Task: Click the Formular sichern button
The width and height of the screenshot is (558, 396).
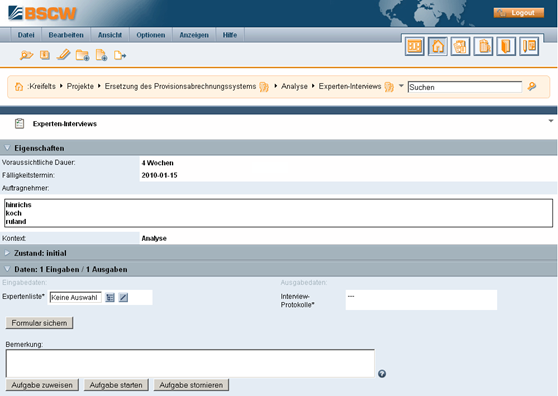Action: [x=40, y=323]
